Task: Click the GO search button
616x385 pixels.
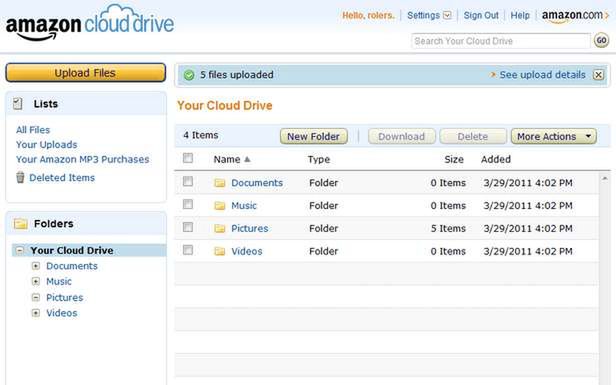Action: 601,40
